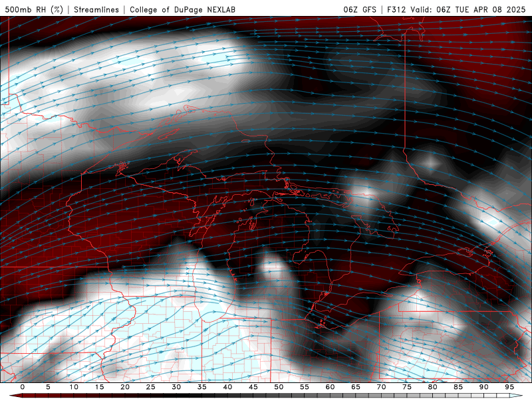Screen dimensions: 532x399
Task: Select the 15 value on the RH scale
Action: pyautogui.click(x=99, y=387)
